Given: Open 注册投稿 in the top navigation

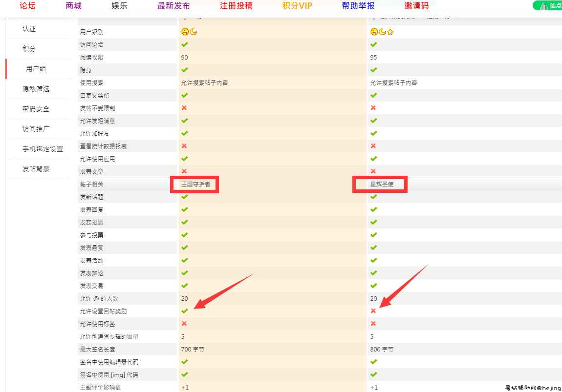Looking at the screenshot, I should pos(236,6).
